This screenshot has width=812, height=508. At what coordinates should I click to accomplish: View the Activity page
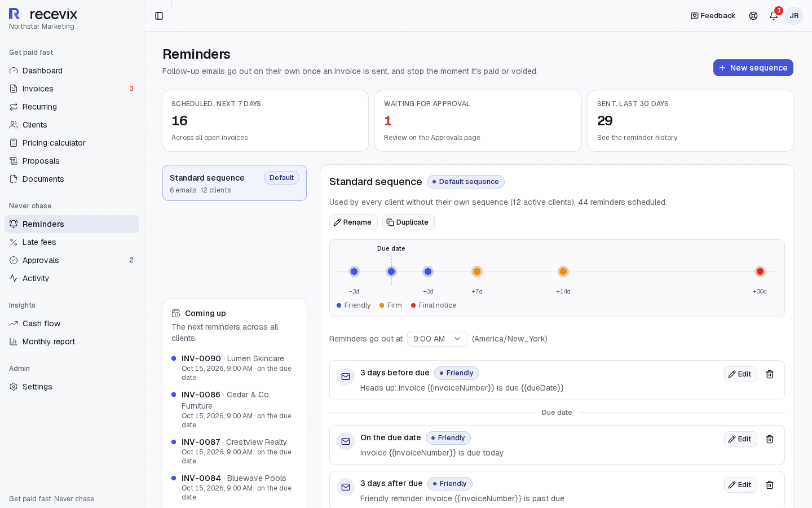tap(72, 278)
